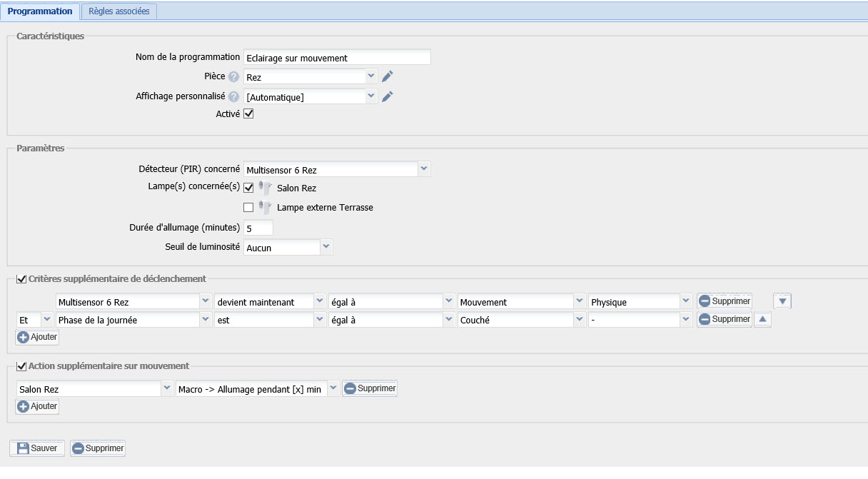Click Ajouter under the trigger criteria
The image size is (868, 479).
click(x=37, y=337)
